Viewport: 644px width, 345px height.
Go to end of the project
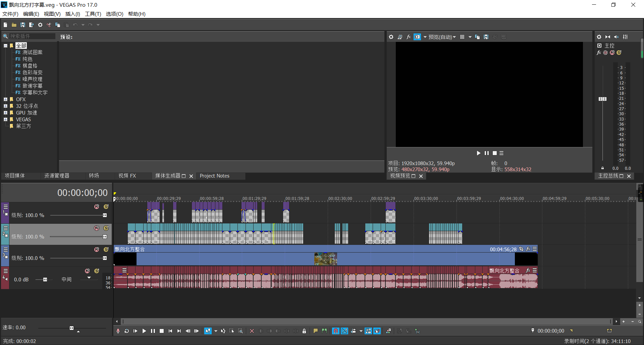coord(179,331)
